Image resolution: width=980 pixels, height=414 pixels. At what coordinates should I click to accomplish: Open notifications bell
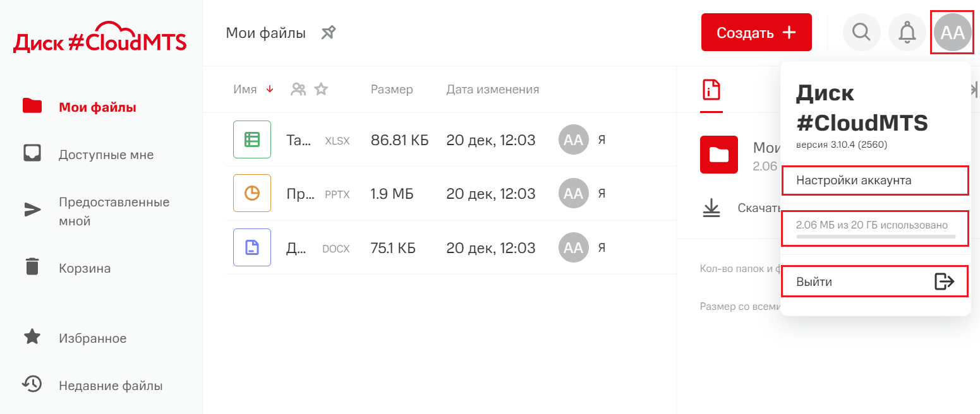coord(907,32)
